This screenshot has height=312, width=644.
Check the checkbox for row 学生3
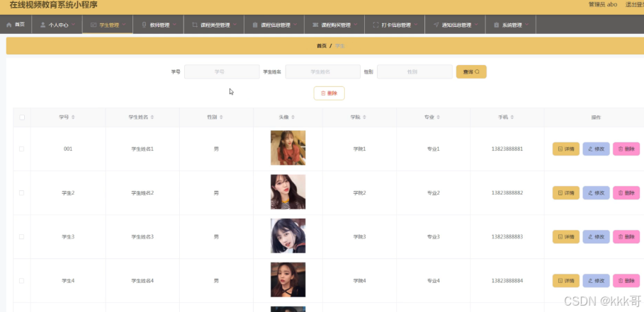[x=22, y=236]
